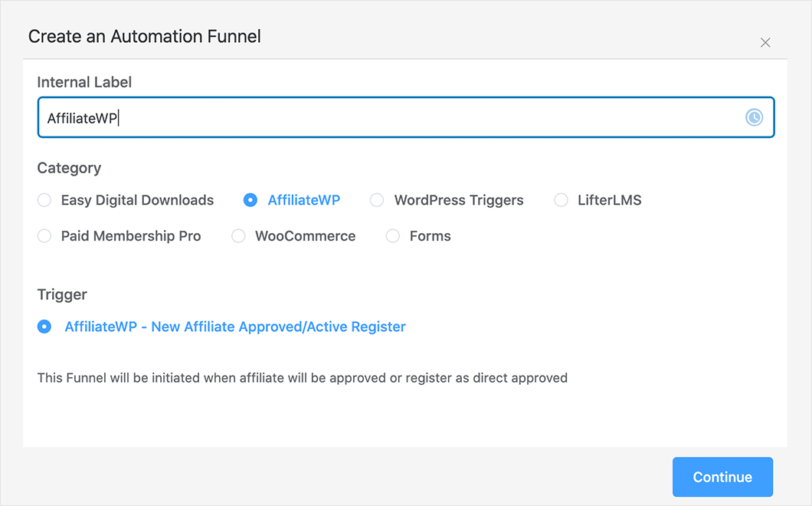Image resolution: width=812 pixels, height=506 pixels.
Task: Click inside the Internal Label text field
Action: (x=306, y=117)
